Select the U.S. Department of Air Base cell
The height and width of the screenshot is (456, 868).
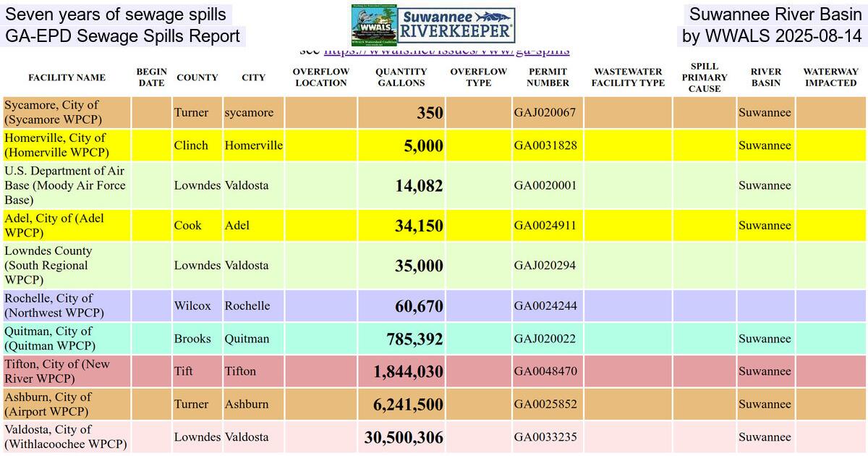pos(67,185)
